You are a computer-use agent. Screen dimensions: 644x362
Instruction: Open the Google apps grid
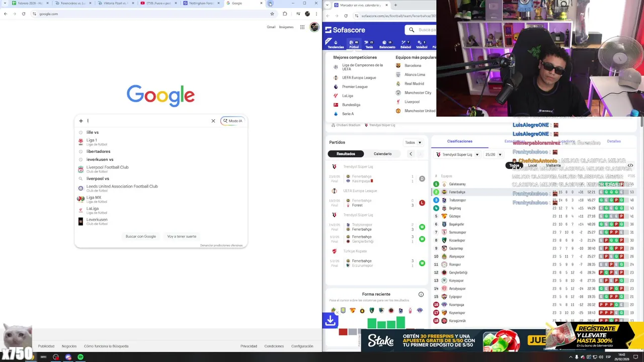pos(302,27)
